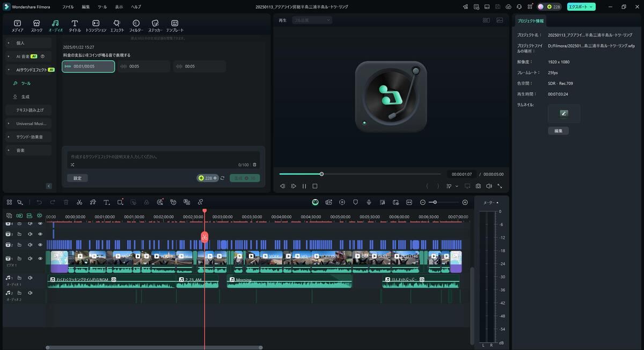Open the ファイル menu
Viewport: 644px width, 350px height.
pyautogui.click(x=68, y=7)
